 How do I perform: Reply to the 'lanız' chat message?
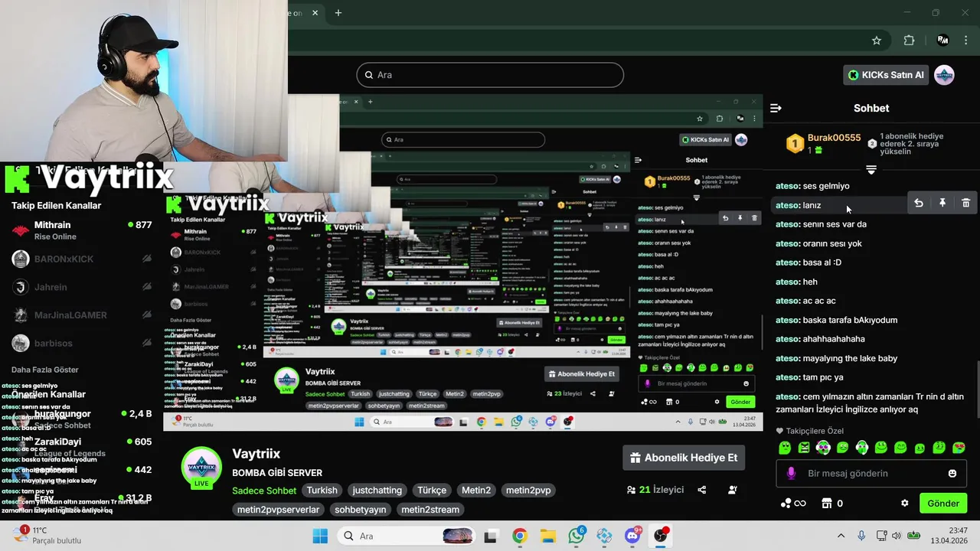coord(919,203)
